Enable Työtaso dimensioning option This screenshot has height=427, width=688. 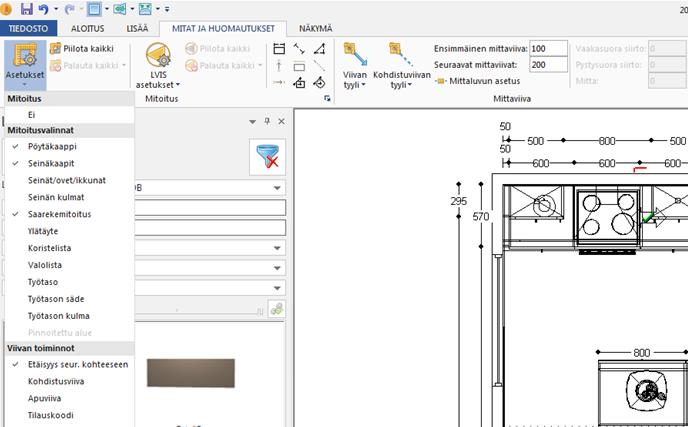(x=69, y=282)
